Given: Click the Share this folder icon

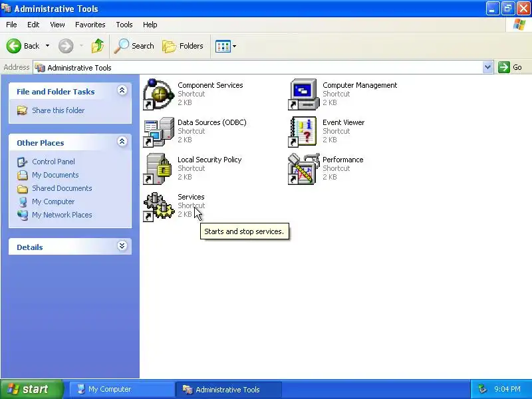Looking at the screenshot, I should click(x=22, y=110).
